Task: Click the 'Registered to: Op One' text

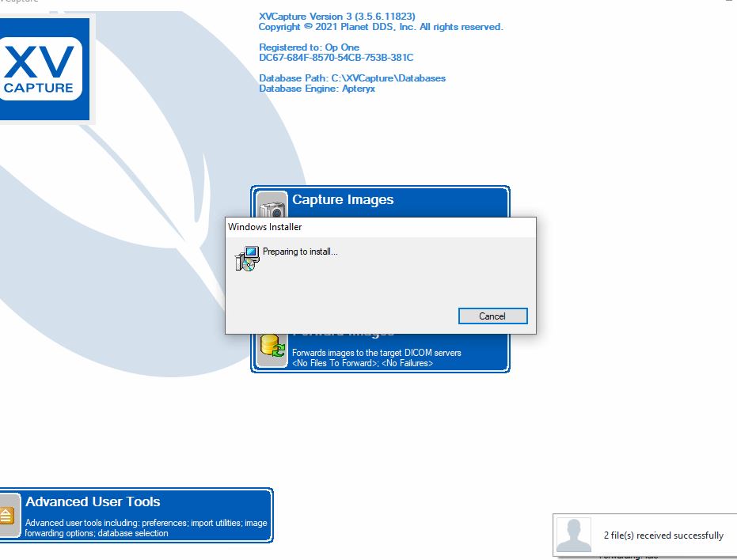Action: 309,47
